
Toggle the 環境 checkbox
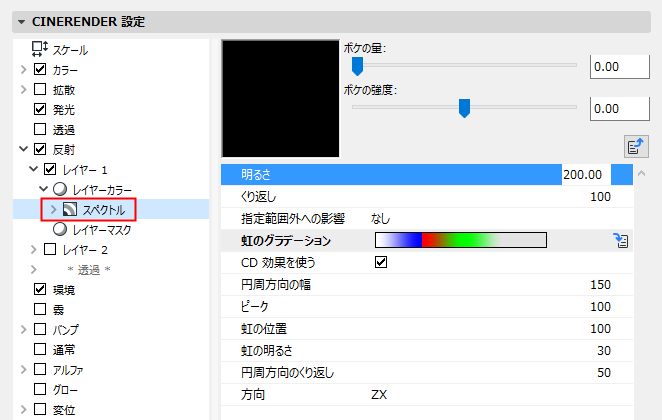[x=40, y=289]
